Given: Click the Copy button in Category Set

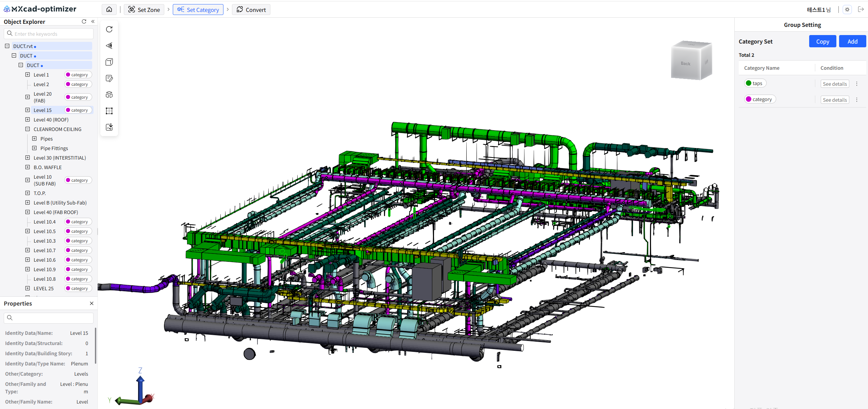Looking at the screenshot, I should coord(822,42).
